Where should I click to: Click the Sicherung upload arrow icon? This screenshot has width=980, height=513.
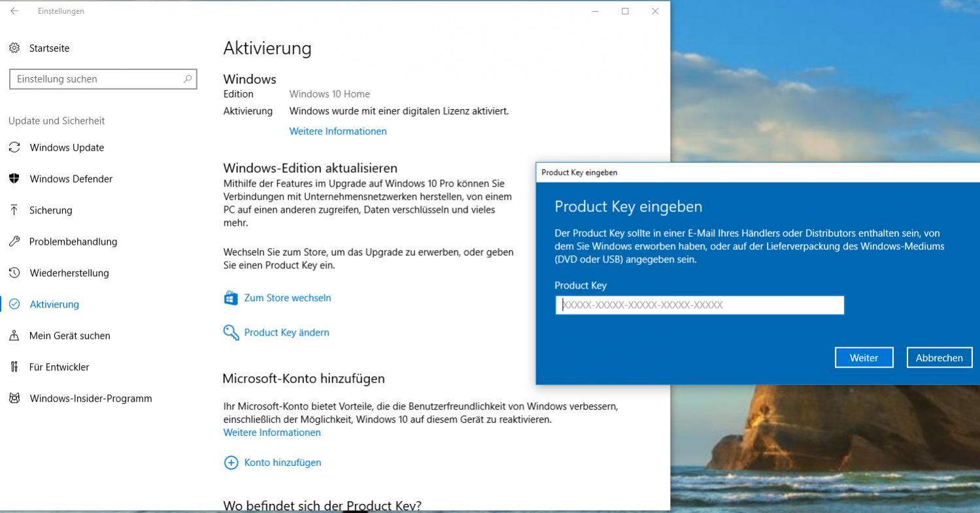[x=14, y=210]
